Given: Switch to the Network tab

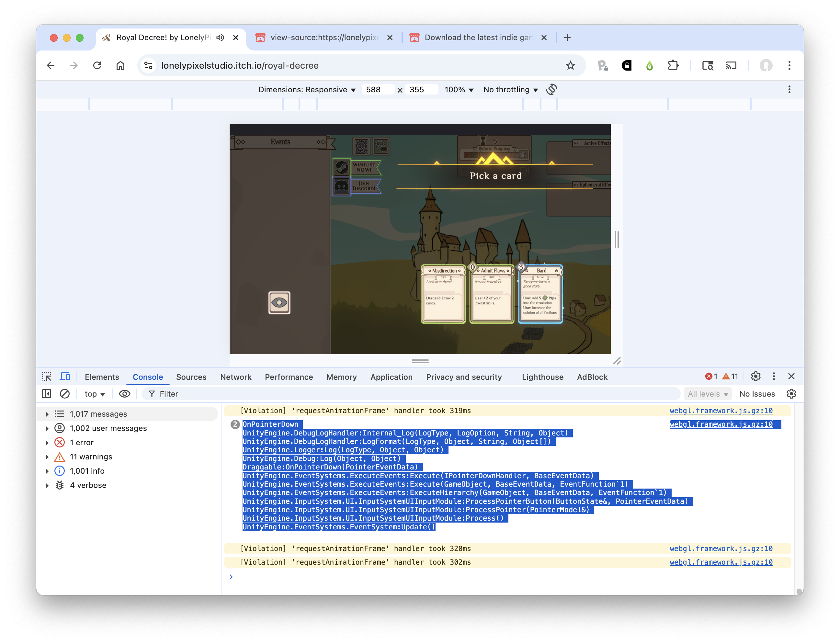Looking at the screenshot, I should pyautogui.click(x=236, y=377).
